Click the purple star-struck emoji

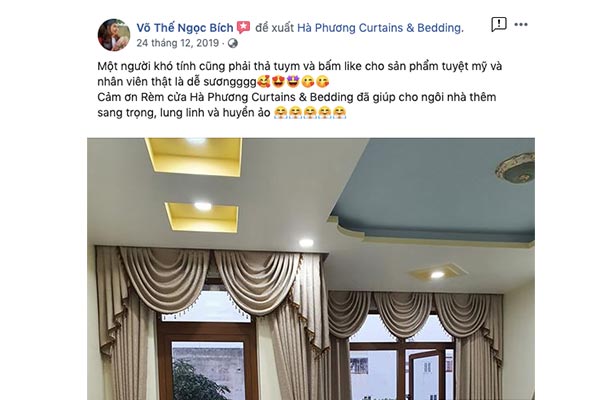click(x=293, y=82)
